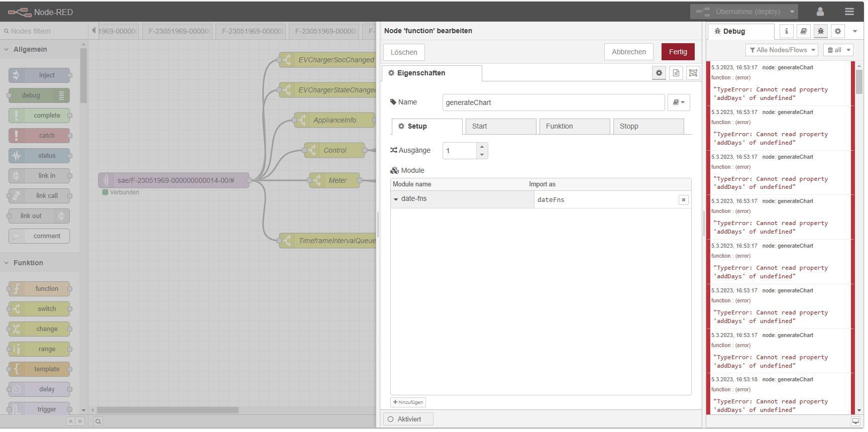Select the delay palette node
The width and height of the screenshot is (868, 432).
pos(39,389)
